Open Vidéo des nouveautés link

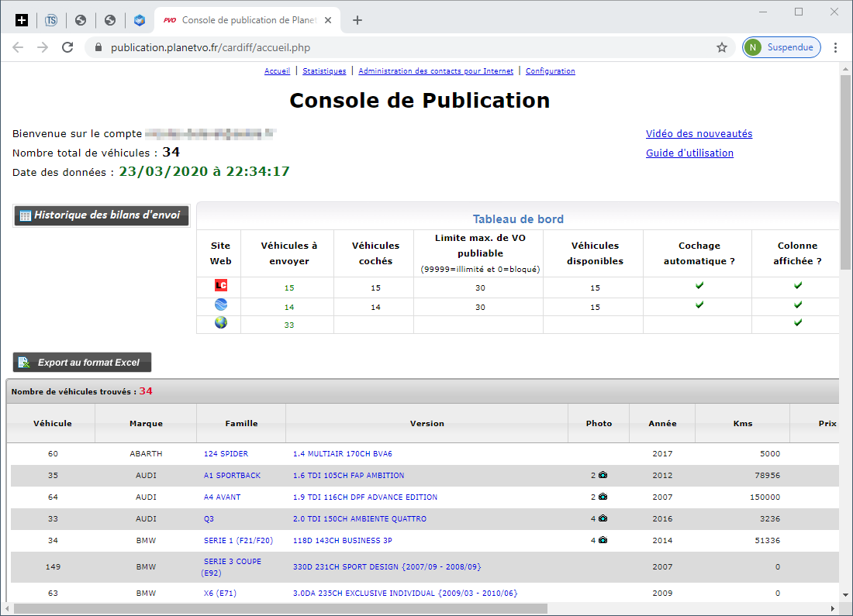click(699, 134)
